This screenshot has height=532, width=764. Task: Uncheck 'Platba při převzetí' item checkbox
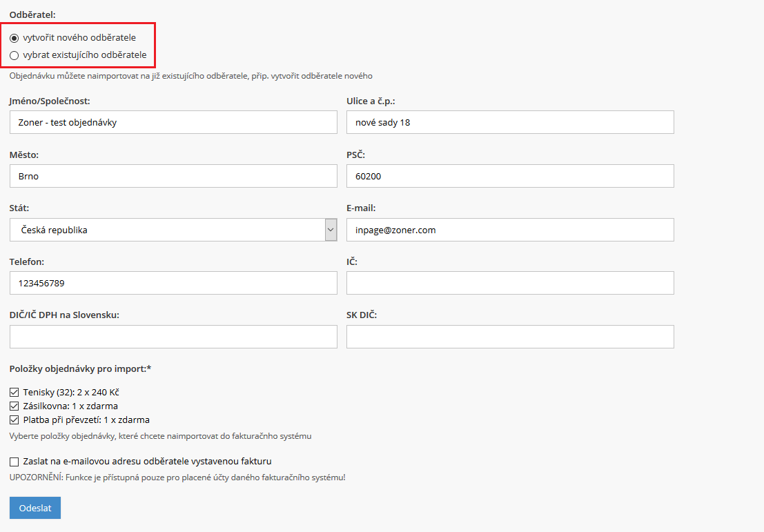[x=14, y=420]
